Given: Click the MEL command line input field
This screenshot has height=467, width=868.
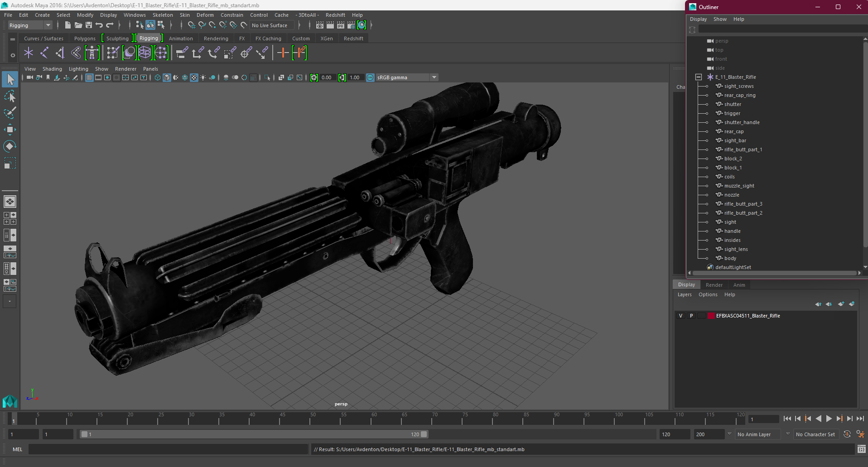Looking at the screenshot, I should [168, 449].
